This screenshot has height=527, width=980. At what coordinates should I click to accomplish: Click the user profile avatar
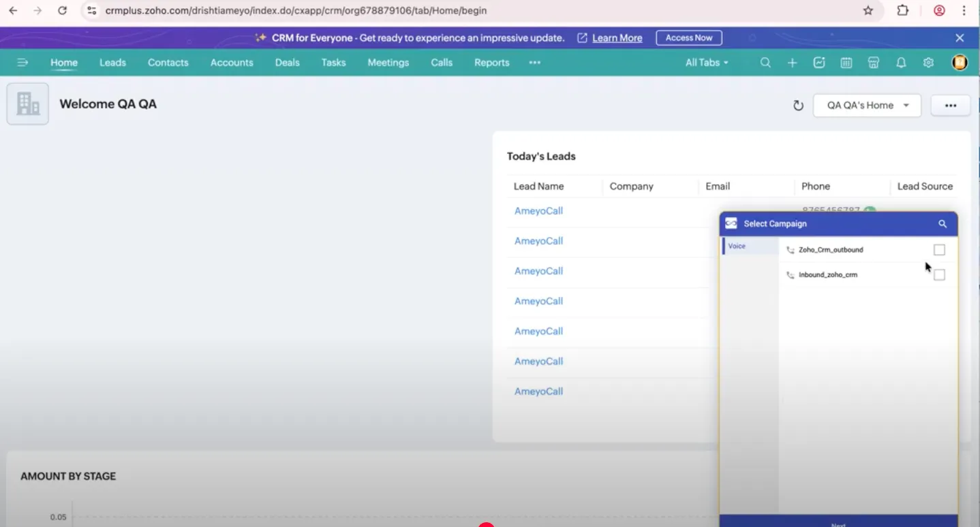point(960,63)
